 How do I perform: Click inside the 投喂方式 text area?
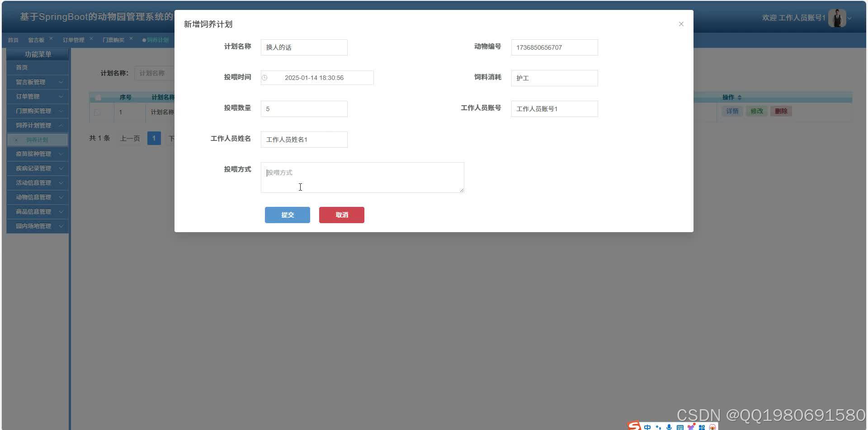(362, 177)
